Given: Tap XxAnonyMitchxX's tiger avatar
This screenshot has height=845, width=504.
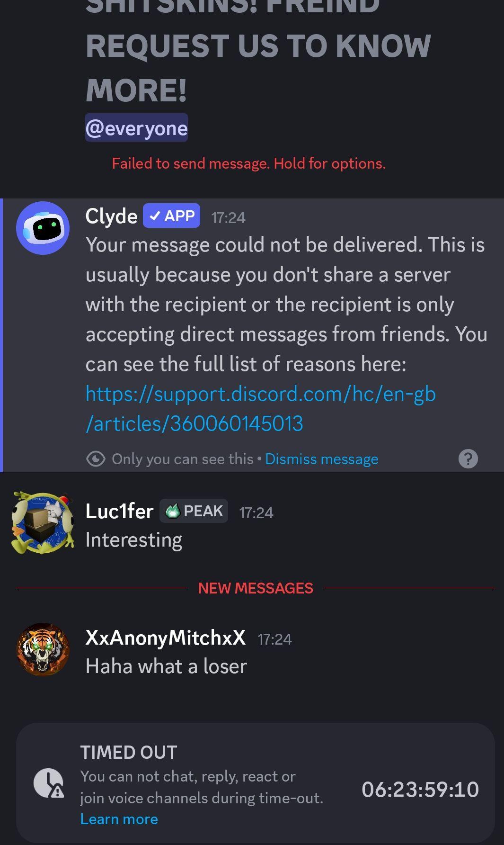Looking at the screenshot, I should tap(43, 649).
